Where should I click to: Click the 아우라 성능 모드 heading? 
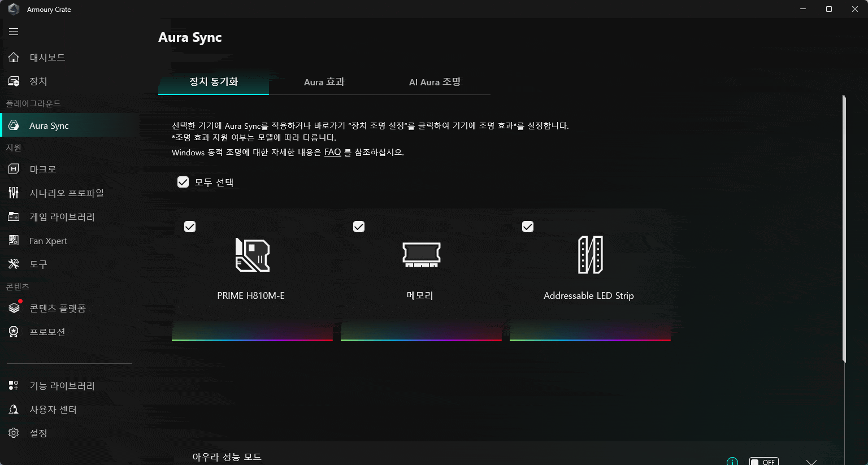[x=227, y=457]
